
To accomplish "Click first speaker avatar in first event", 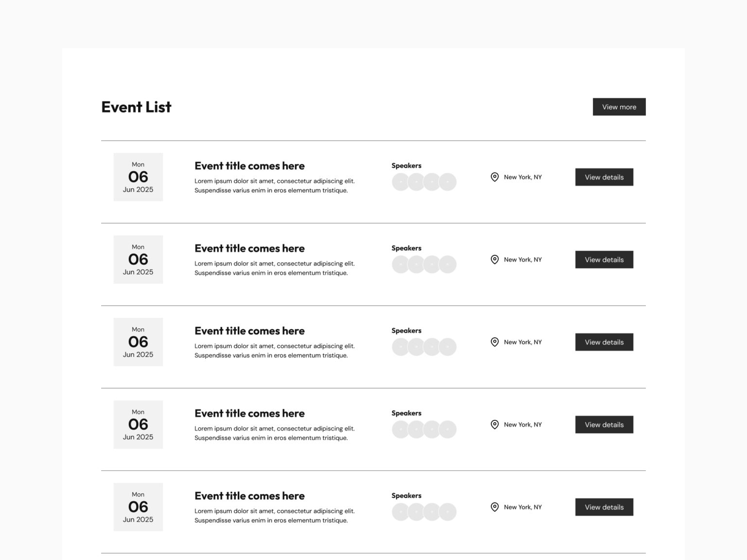I will [x=400, y=182].
